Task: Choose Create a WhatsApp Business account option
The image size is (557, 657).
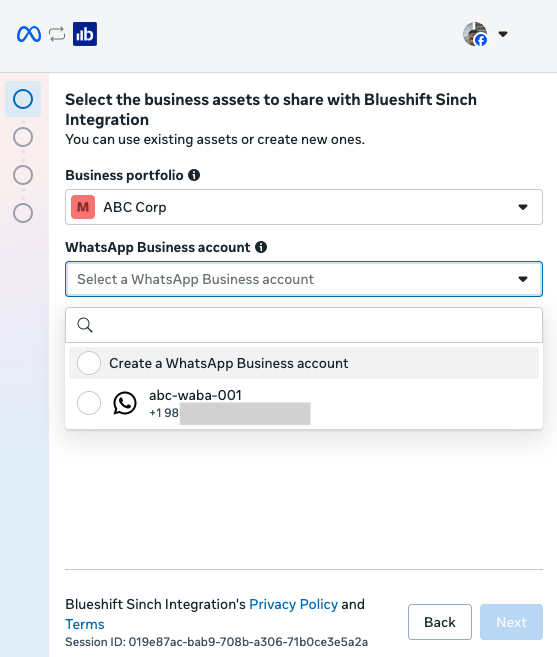Action: tap(304, 363)
